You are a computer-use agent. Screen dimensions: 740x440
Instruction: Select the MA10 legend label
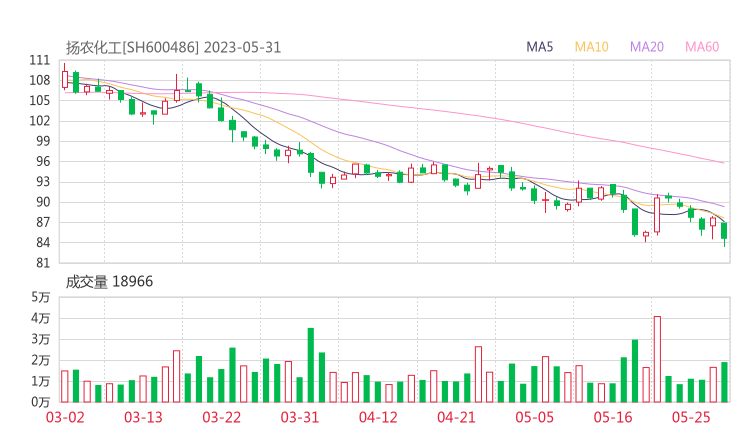pos(591,47)
